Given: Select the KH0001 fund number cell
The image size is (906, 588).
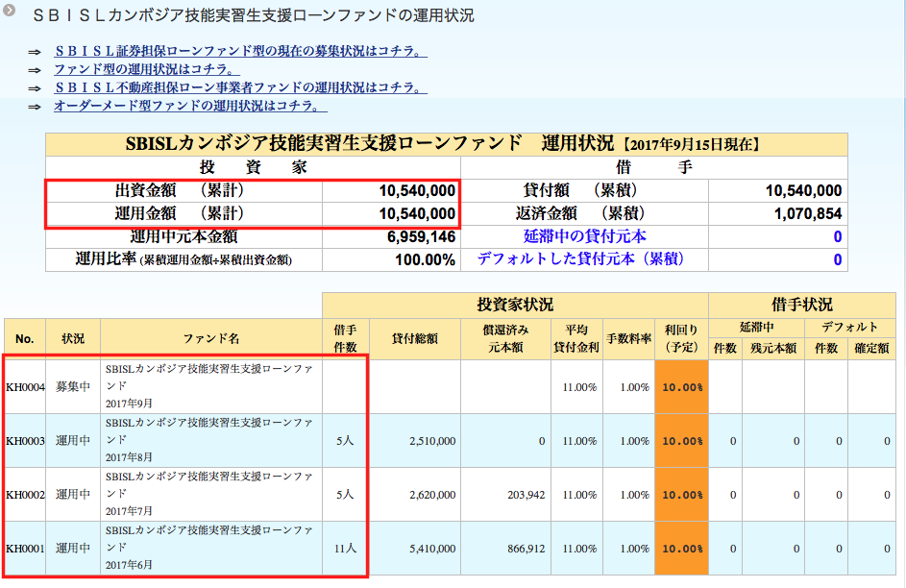Looking at the screenshot, I should coord(25,549).
